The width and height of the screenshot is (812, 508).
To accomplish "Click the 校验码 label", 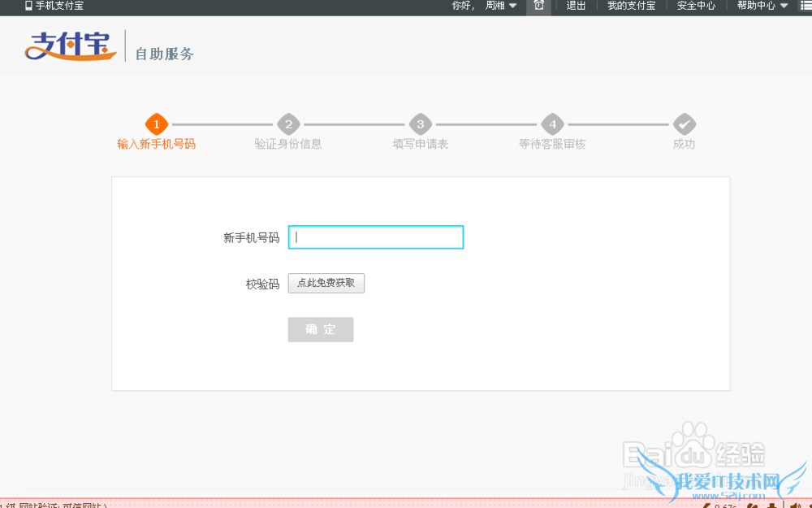I will [262, 284].
